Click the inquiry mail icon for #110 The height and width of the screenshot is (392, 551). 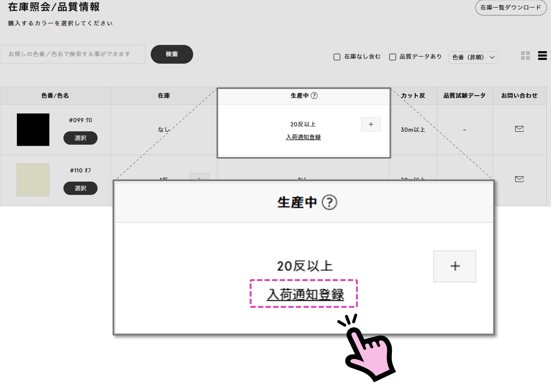[x=519, y=179]
